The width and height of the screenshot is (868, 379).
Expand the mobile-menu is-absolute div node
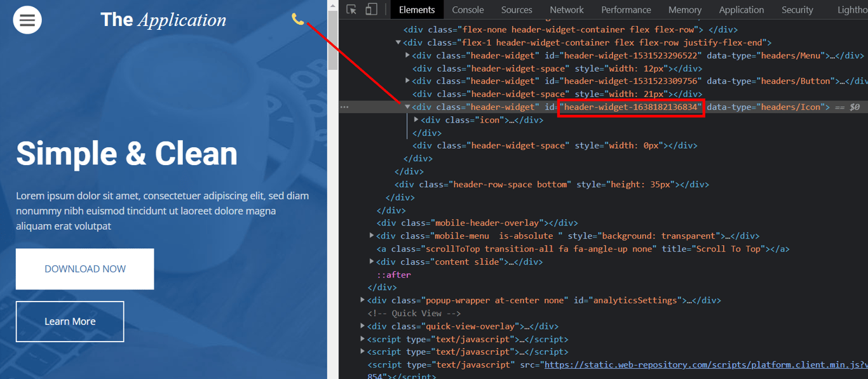point(372,236)
